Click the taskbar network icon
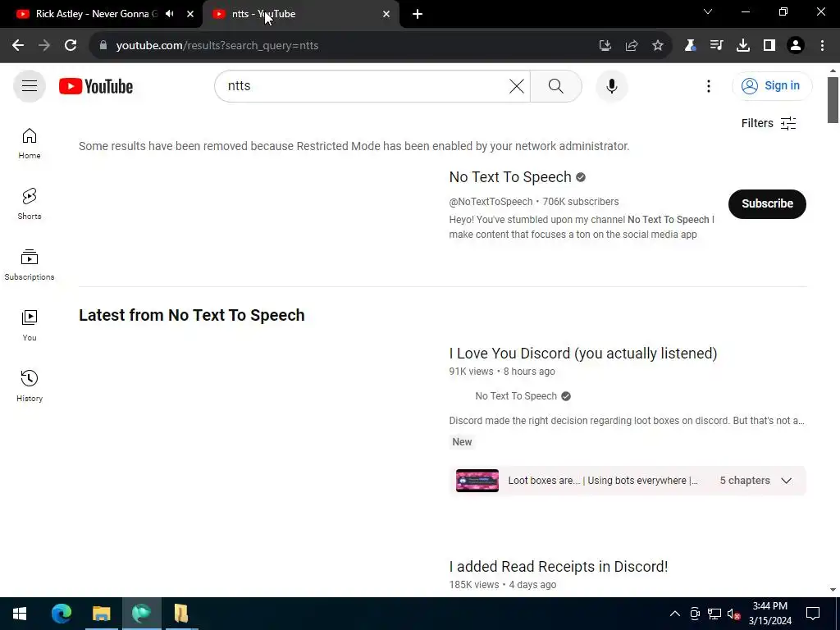The width and height of the screenshot is (840, 630). [714, 614]
